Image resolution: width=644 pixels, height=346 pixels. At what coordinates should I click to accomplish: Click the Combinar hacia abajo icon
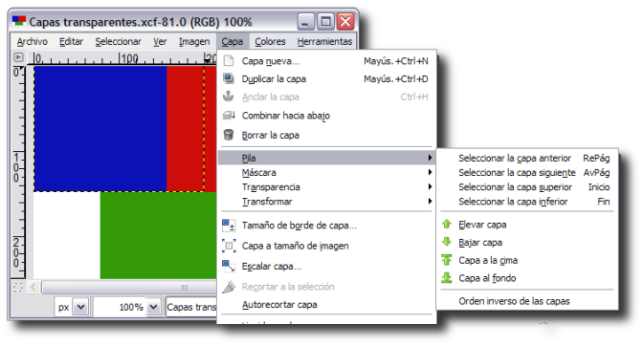click(x=229, y=116)
